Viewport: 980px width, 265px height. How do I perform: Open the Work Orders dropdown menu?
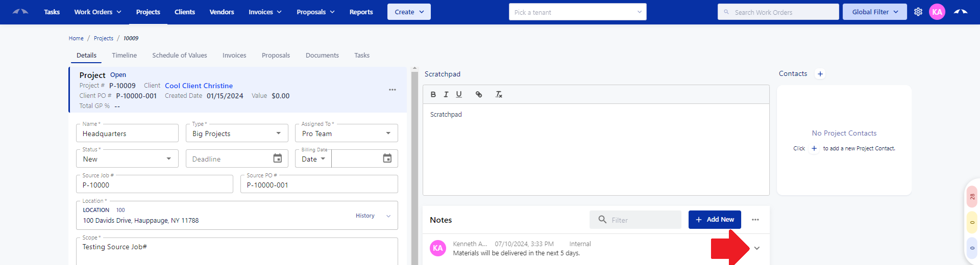(98, 12)
